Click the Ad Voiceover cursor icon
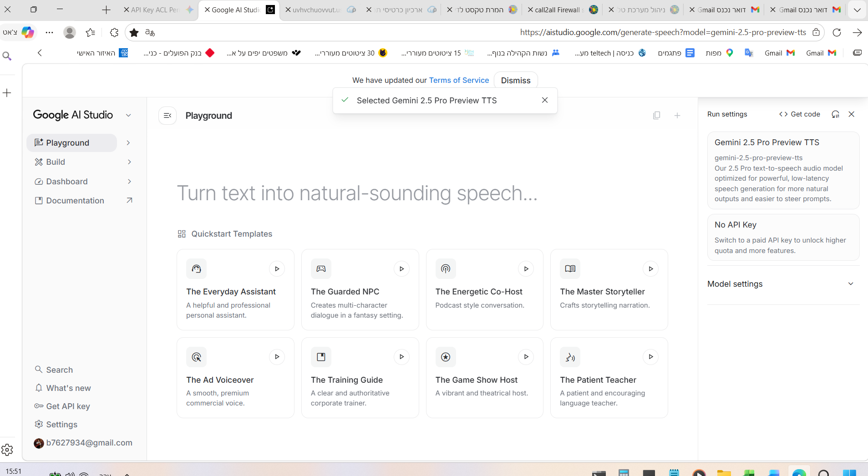The width and height of the screenshot is (868, 476). click(x=196, y=357)
